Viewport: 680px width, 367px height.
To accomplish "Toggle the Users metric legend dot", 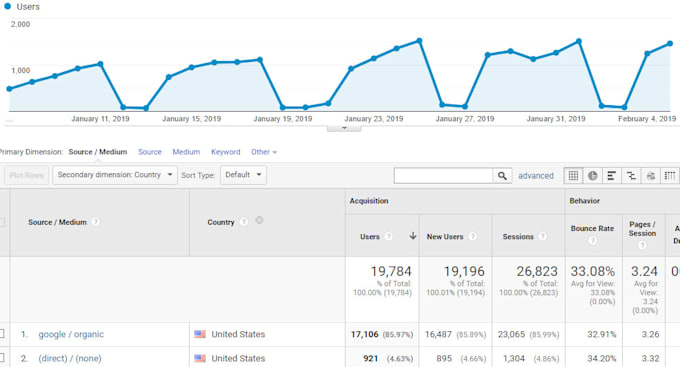I will click(x=7, y=7).
